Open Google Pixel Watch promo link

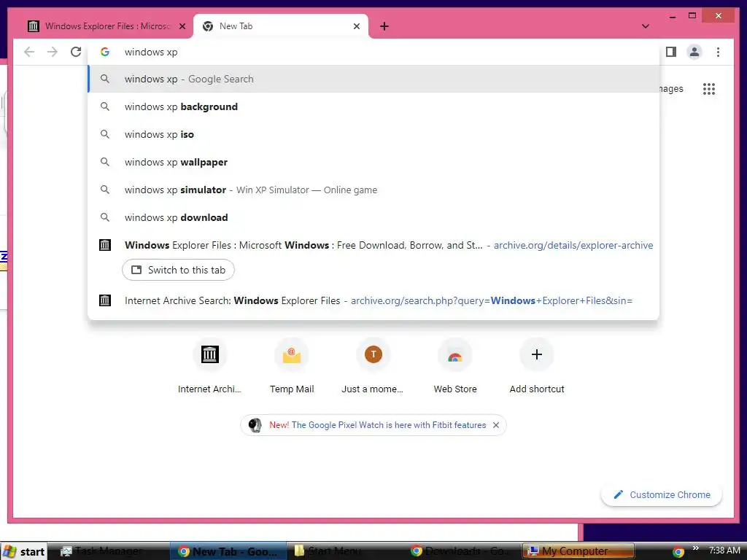click(x=377, y=425)
